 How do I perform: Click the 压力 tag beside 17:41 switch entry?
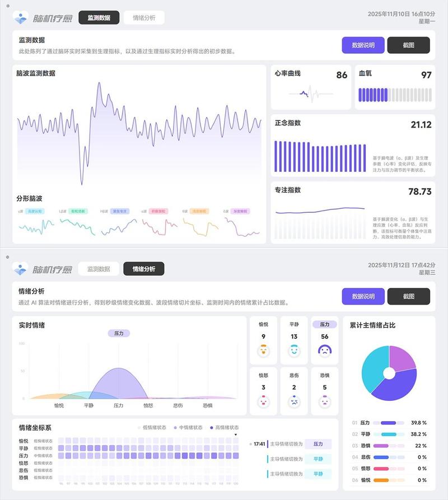[318, 444]
